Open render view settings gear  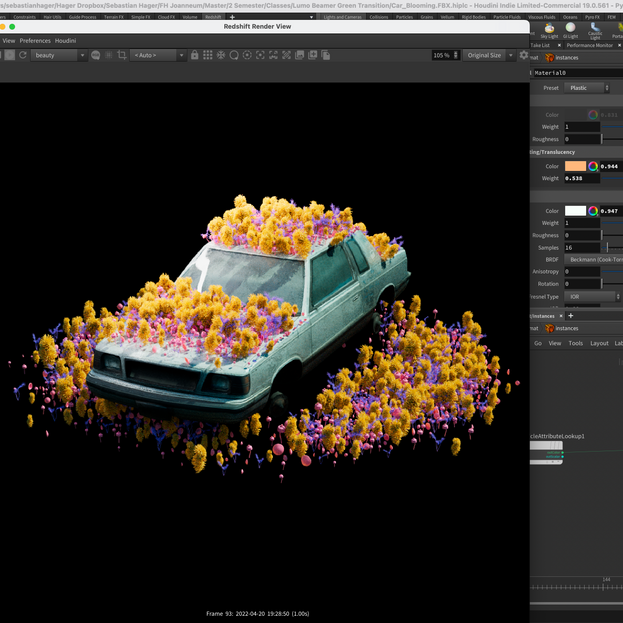coord(524,55)
